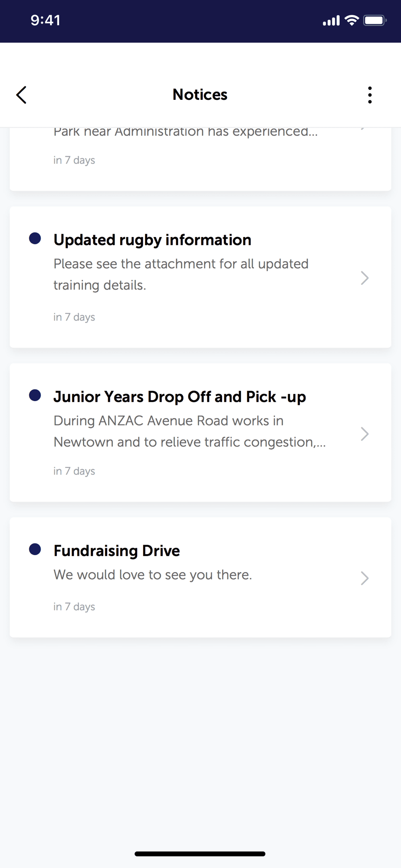Open partially visible notice about Park near Administration
Image resolution: width=401 pixels, height=868 pixels.
[x=200, y=159]
